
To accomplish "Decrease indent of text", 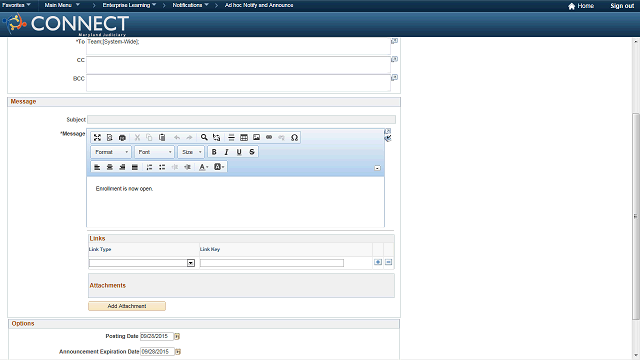I will pos(175,167).
